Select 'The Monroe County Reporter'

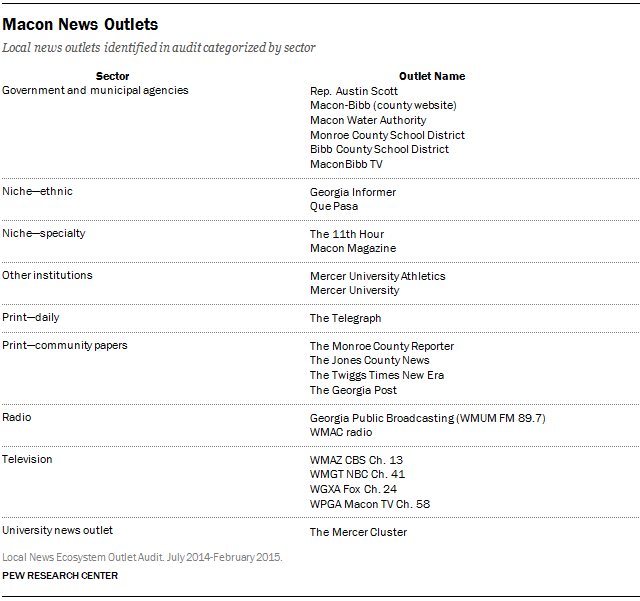(x=382, y=346)
